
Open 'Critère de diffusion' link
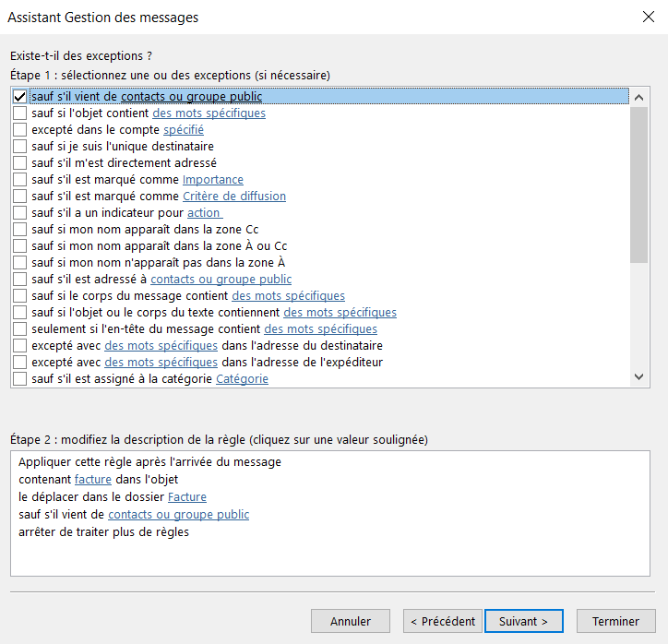click(x=234, y=197)
